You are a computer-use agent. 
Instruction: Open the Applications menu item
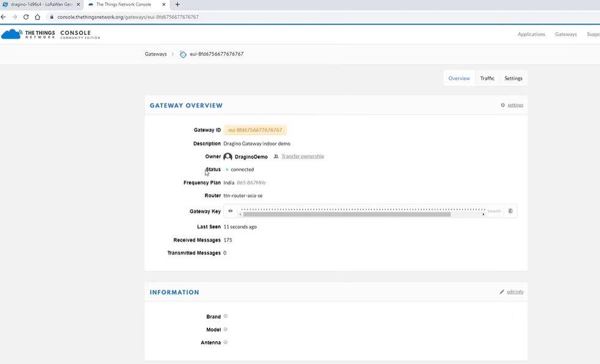tap(531, 34)
